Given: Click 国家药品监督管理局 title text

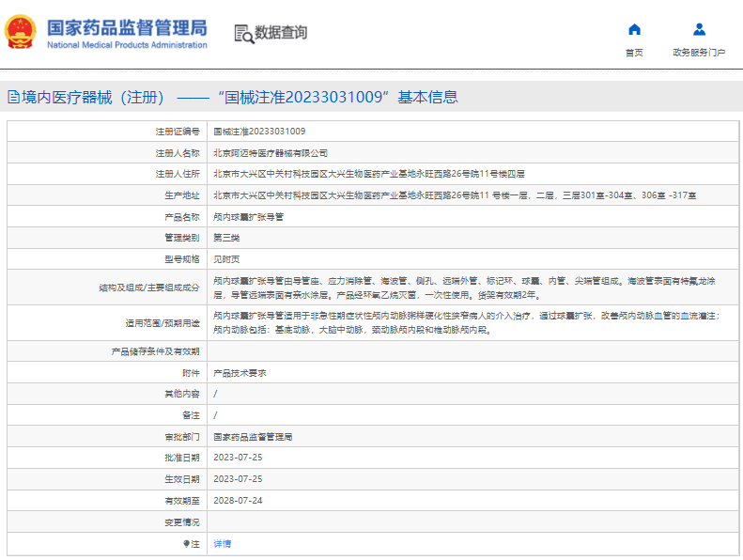Looking at the screenshot, I should (x=127, y=28).
